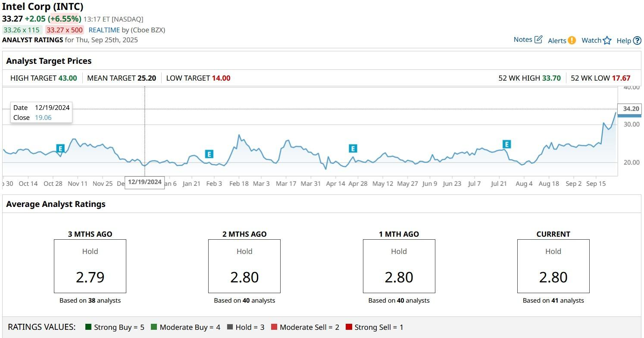Click the 'Based on 38 analysts' text
644x338 pixels.
(90, 300)
